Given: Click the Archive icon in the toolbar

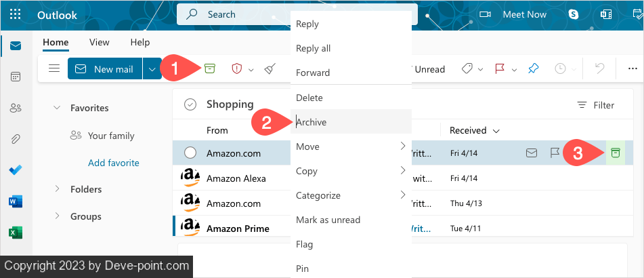Looking at the screenshot, I should click(210, 68).
